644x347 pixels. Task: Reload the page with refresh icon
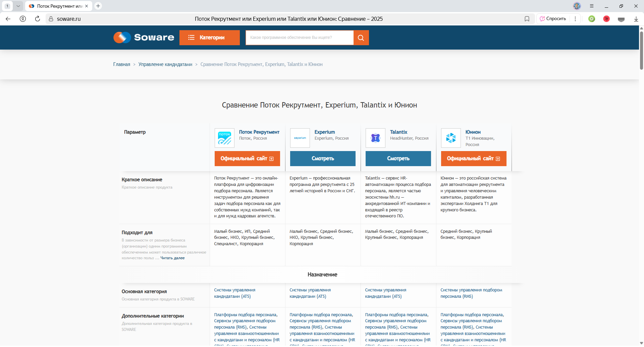click(38, 19)
